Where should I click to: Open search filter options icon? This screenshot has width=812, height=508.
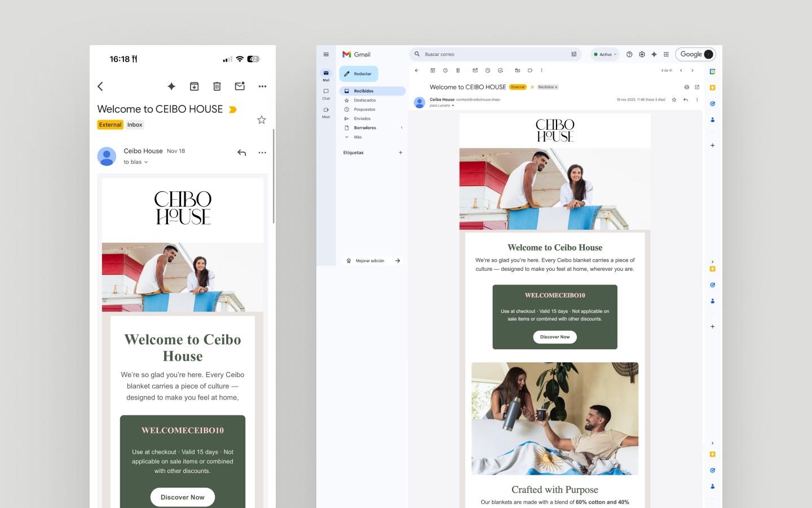click(574, 54)
